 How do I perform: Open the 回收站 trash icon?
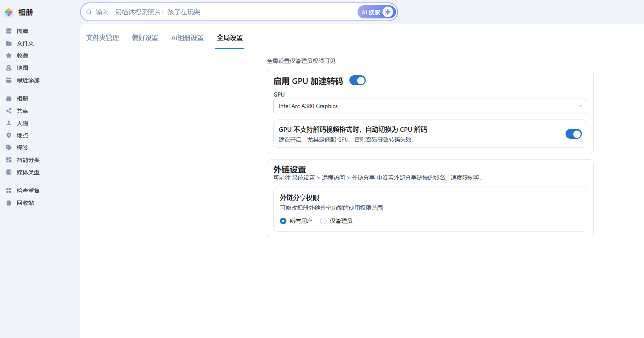tap(9, 203)
